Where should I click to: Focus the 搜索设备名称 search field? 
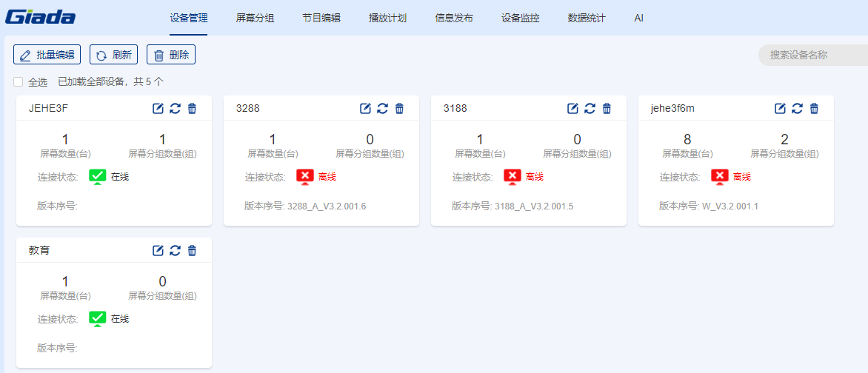[811, 55]
